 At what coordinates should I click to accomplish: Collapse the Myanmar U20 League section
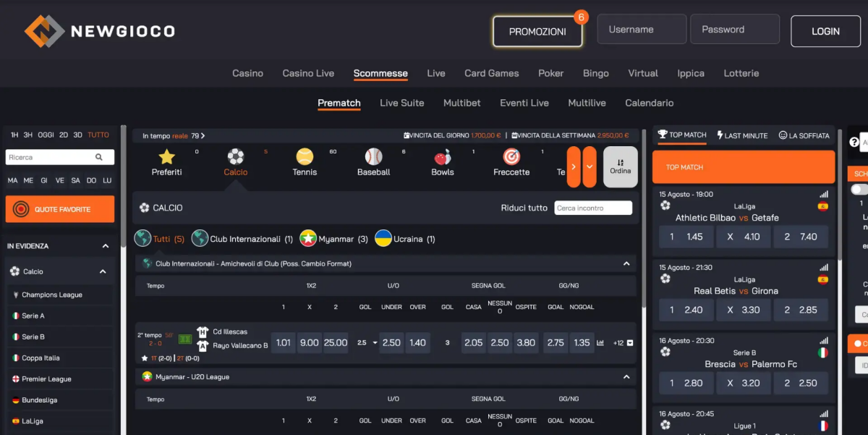point(626,377)
